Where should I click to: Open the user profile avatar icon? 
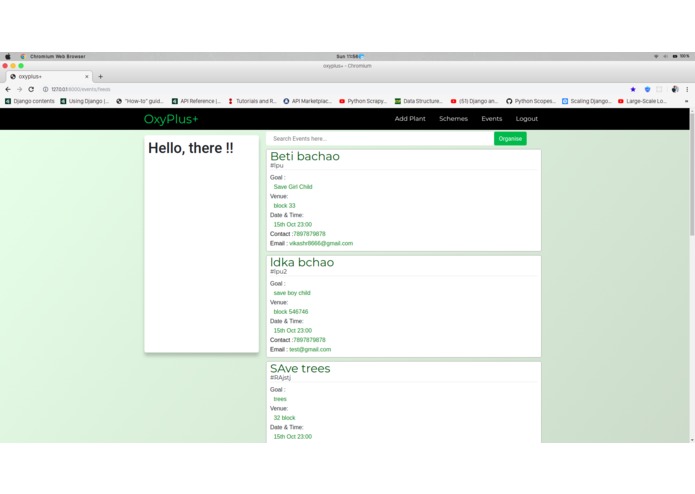tap(675, 89)
